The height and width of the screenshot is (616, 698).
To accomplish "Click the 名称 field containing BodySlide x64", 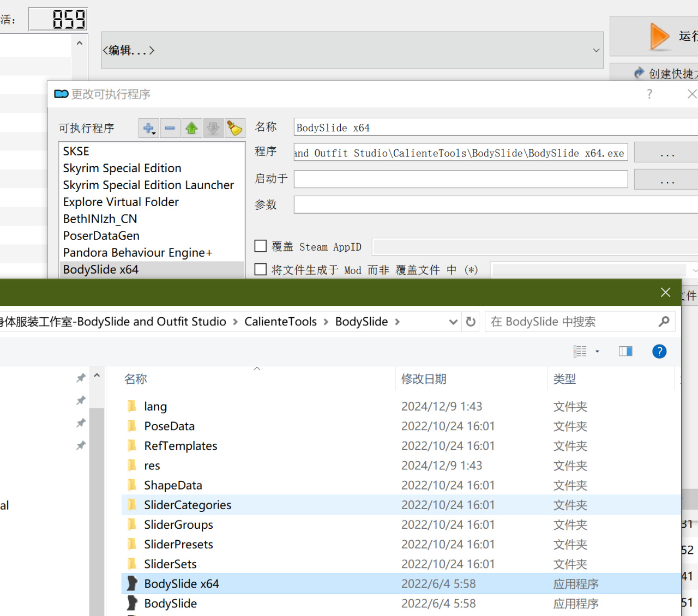I will (x=496, y=127).
